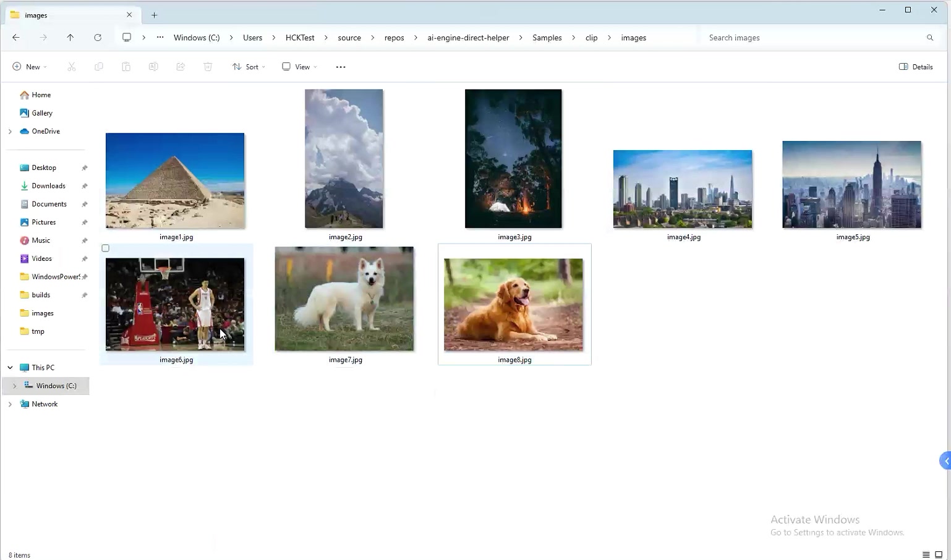Image resolution: width=951 pixels, height=560 pixels.
Task: Collapse the This PC tree node
Action: (x=10, y=368)
